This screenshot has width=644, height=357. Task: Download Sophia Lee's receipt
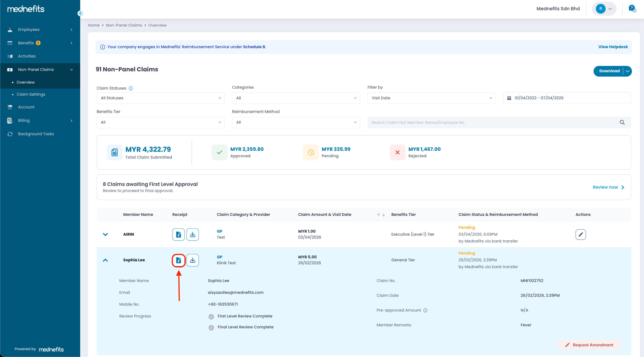click(x=192, y=260)
